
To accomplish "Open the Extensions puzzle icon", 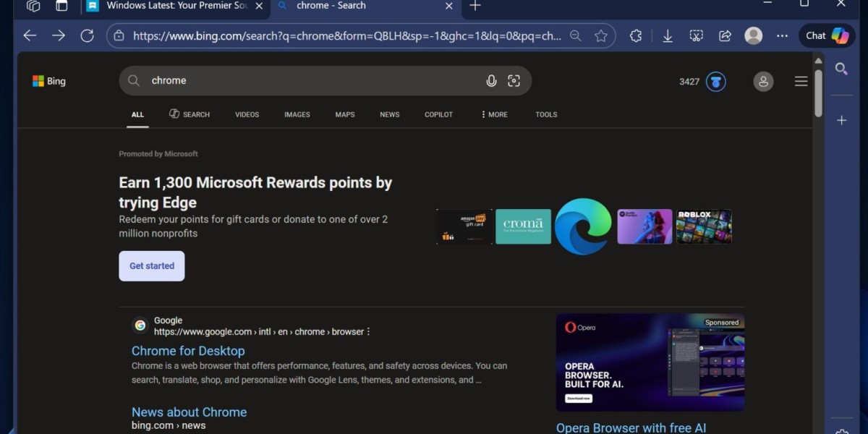I will click(x=636, y=35).
